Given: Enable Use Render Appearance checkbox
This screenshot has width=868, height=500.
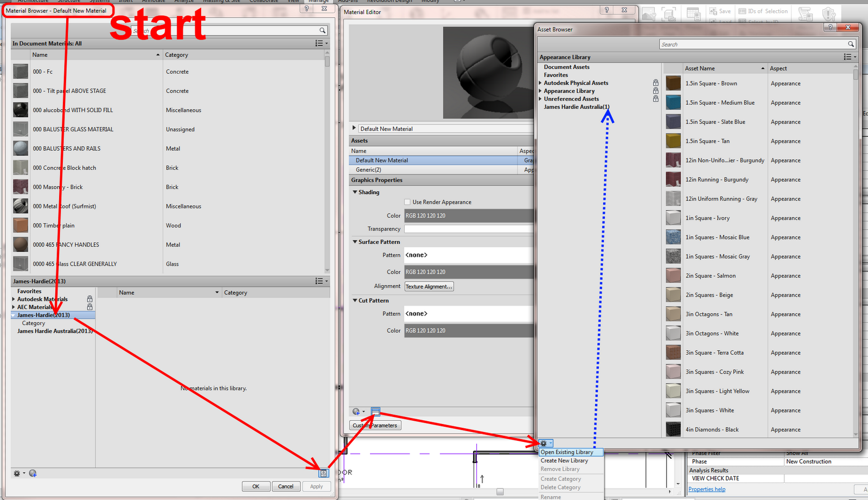Looking at the screenshot, I should tap(407, 202).
